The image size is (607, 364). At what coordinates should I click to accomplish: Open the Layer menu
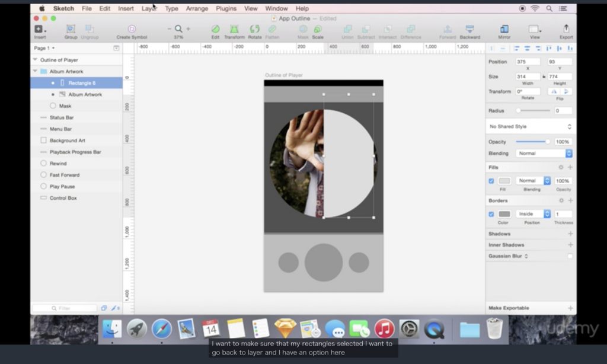pyautogui.click(x=149, y=8)
